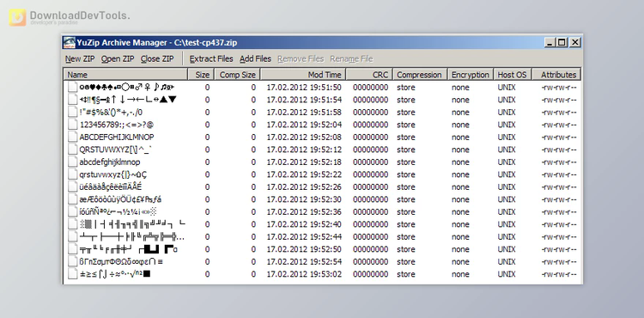Sort by the Encryption column header
Viewport: 644px width, 318px height.
(471, 75)
